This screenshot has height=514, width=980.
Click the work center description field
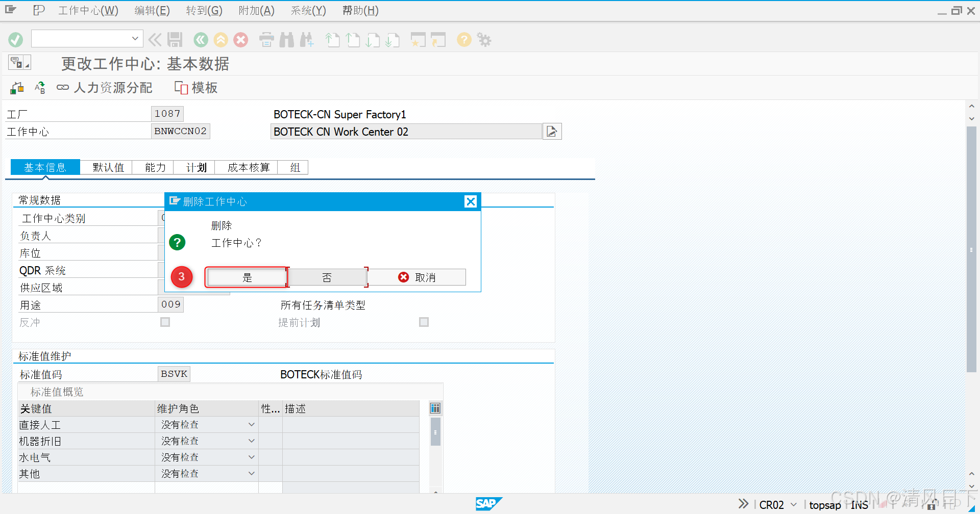[406, 132]
